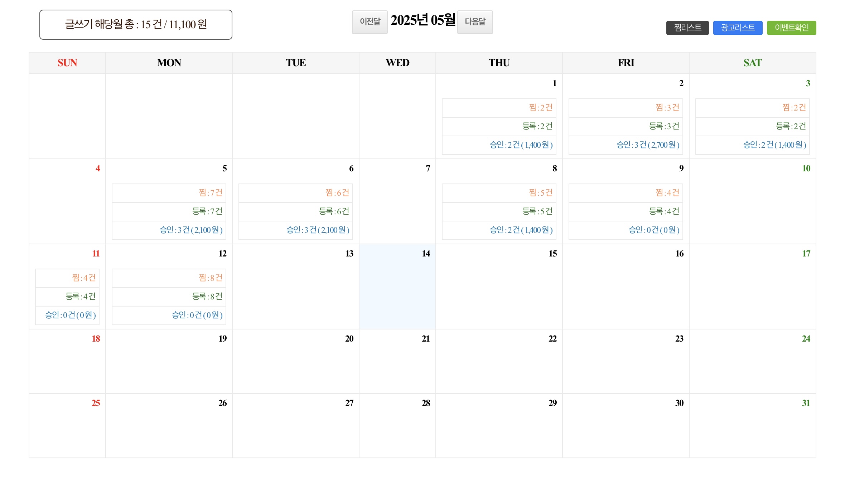Click the green 이벤트확인 button
Screen dimensions: 845x504
coord(791,28)
